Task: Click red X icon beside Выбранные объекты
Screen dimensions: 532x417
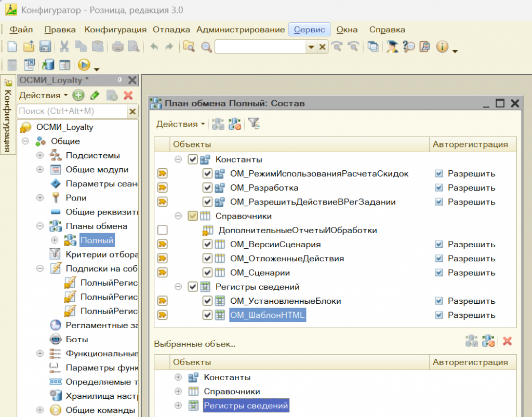Action: [508, 341]
